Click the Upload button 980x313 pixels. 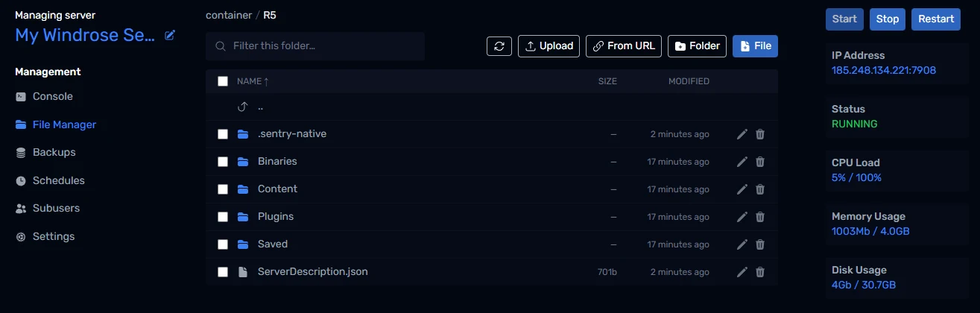pyautogui.click(x=549, y=46)
